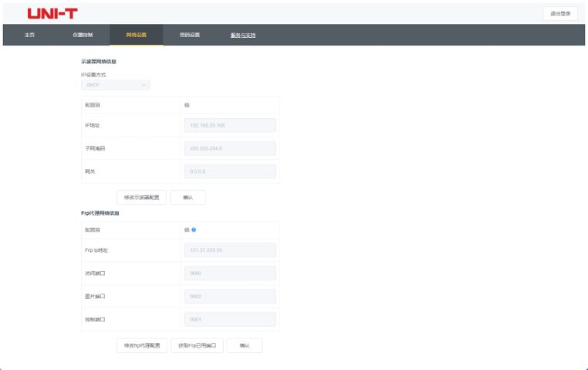Click the 控制端口 input field

point(230,319)
